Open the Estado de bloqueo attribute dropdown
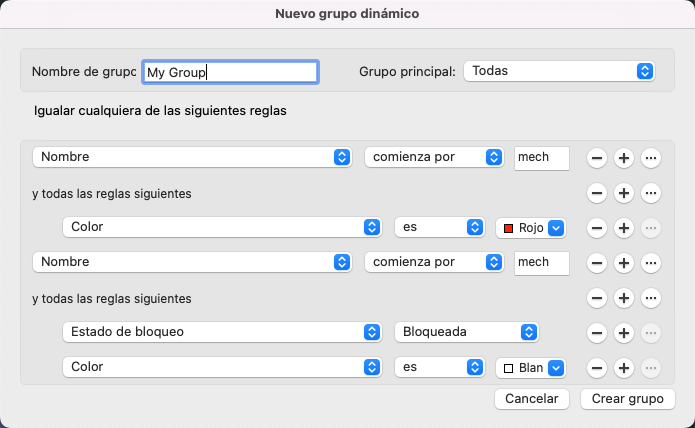This screenshot has width=695, height=428. 221,332
